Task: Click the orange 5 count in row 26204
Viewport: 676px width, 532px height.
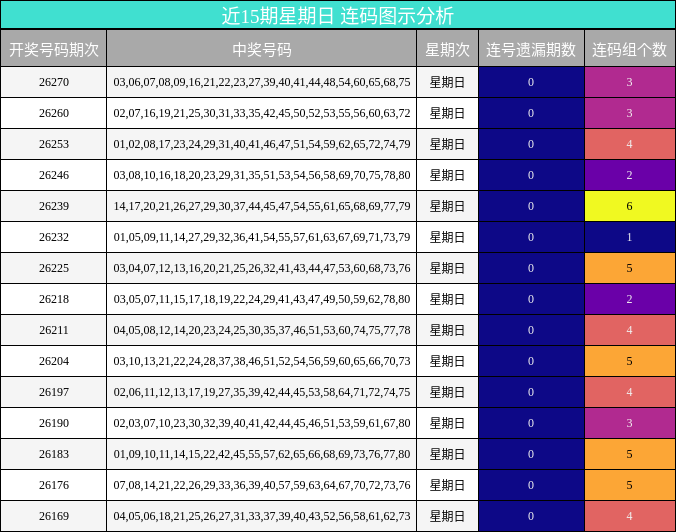Action: 629,361
